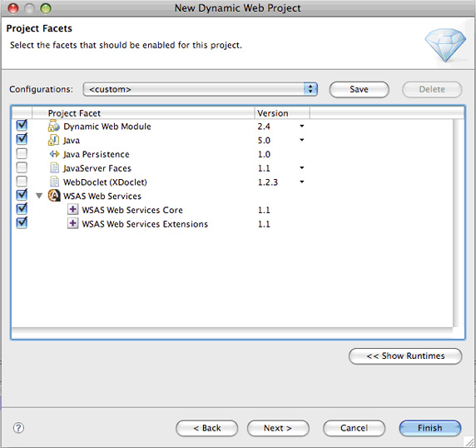Uncheck the Dynamic Web Module checkbox
476x448 pixels.
point(22,125)
